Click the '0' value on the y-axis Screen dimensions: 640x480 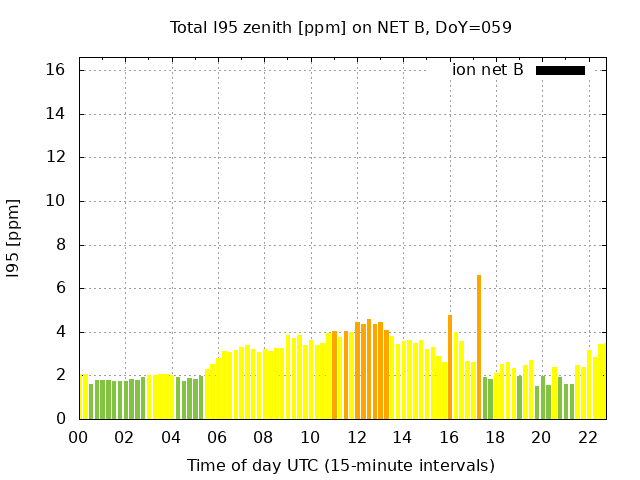point(60,419)
